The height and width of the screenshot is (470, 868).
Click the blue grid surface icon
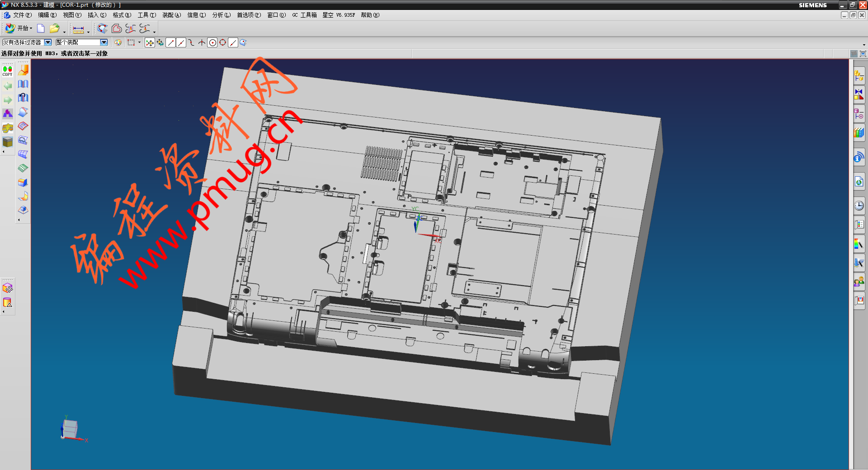pyautogui.click(x=23, y=154)
